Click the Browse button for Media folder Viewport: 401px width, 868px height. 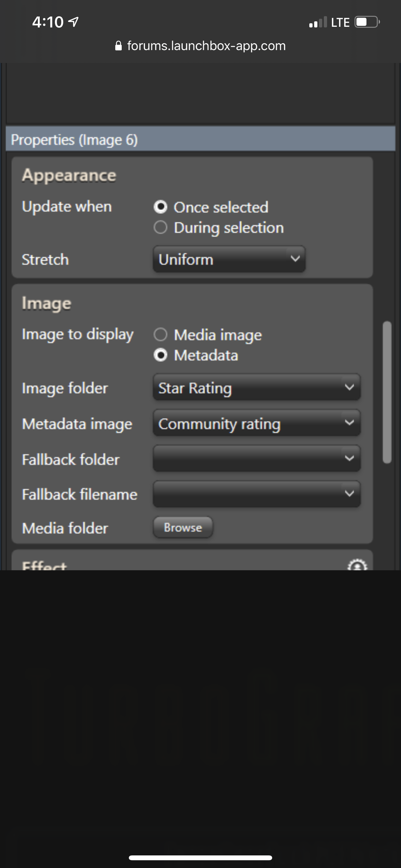(183, 527)
